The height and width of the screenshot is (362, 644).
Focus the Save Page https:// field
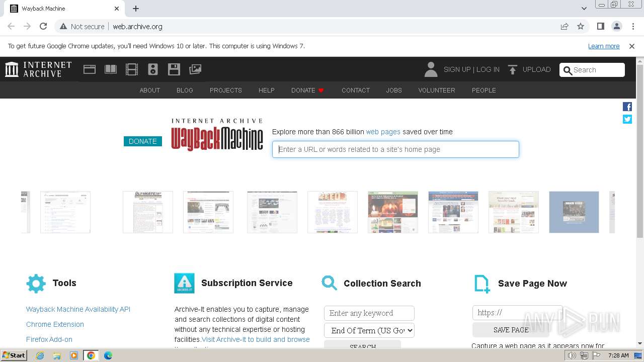click(x=517, y=313)
